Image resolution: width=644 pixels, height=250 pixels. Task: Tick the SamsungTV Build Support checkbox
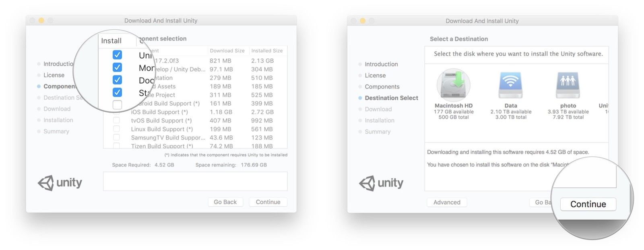click(116, 137)
